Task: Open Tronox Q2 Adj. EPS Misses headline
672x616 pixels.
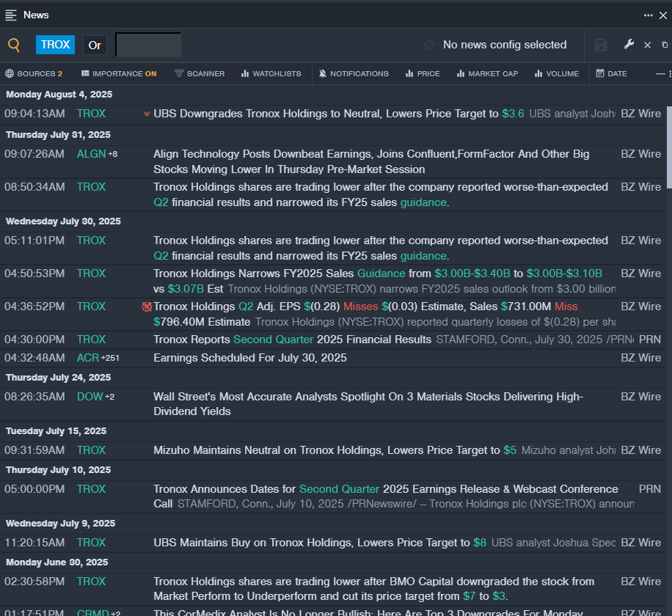Action: [x=365, y=314]
